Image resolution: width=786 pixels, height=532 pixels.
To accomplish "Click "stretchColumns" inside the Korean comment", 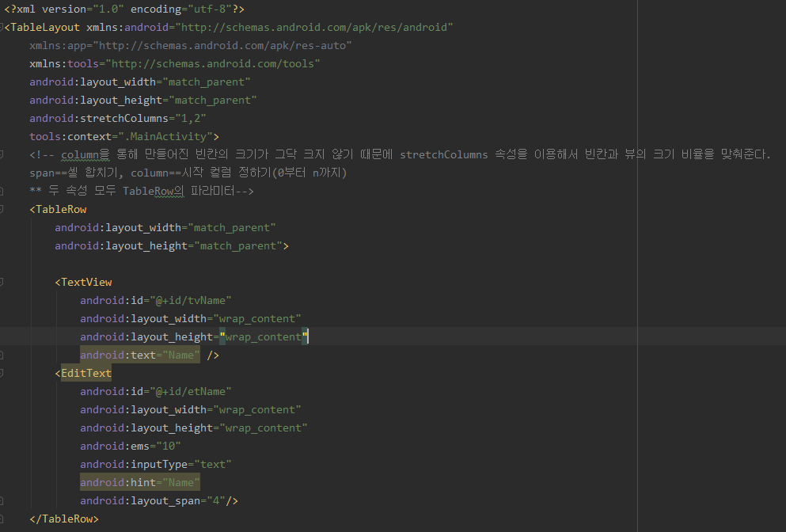I will pyautogui.click(x=443, y=154).
